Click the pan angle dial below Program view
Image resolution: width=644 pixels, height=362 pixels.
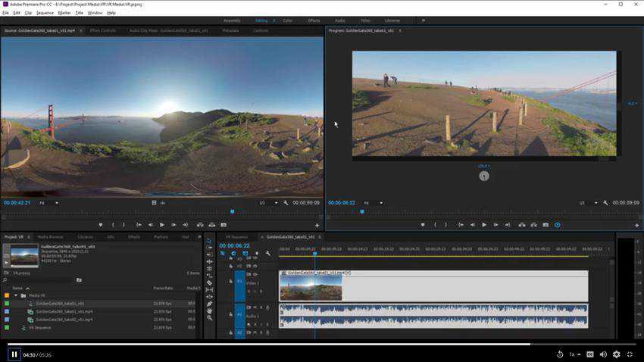[x=484, y=176]
